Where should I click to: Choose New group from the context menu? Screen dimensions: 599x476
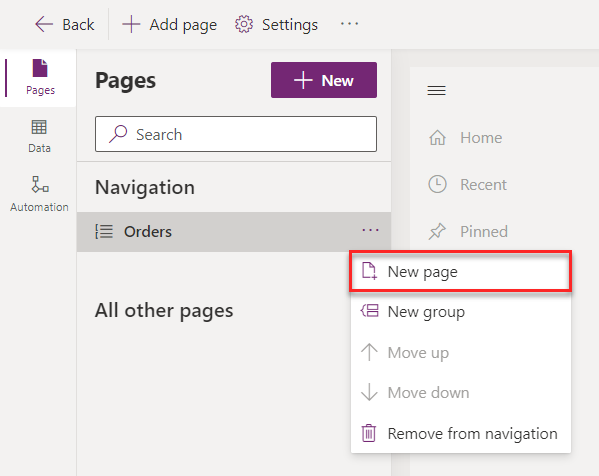(x=461, y=312)
